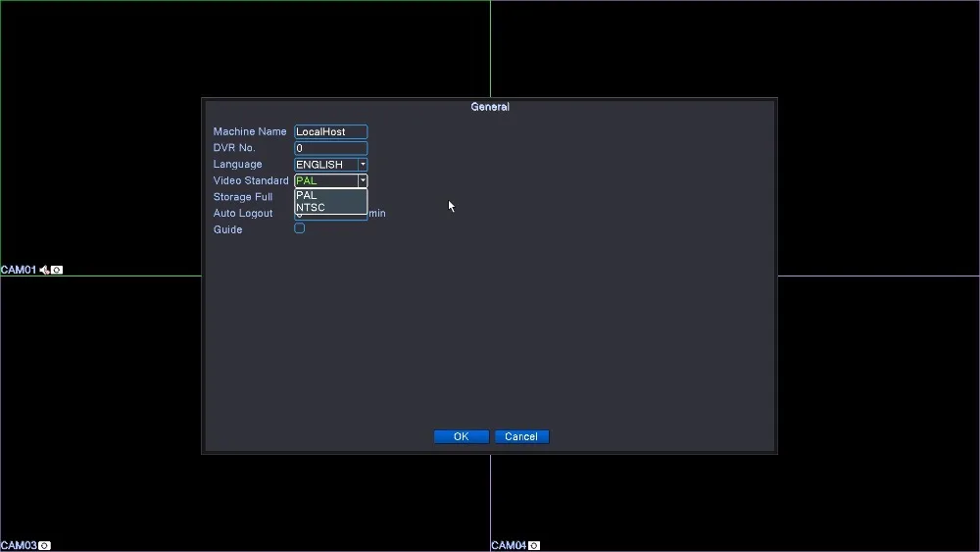Click the Storage Full label
The height and width of the screenshot is (552, 980).
click(x=242, y=197)
